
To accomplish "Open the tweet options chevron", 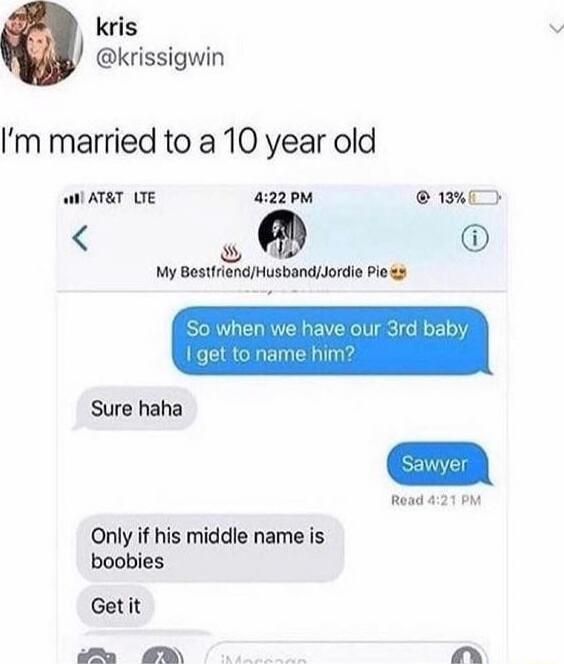I will 556,29.
